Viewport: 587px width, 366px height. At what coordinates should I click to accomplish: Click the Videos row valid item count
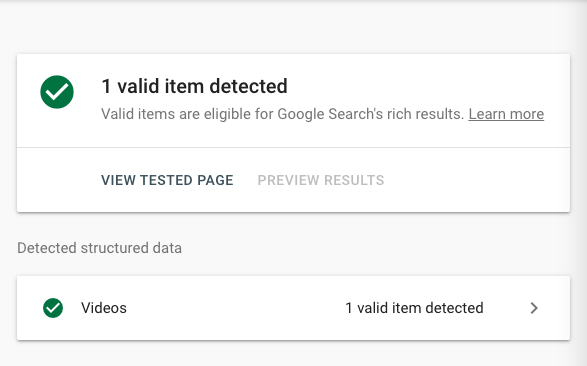tap(414, 308)
